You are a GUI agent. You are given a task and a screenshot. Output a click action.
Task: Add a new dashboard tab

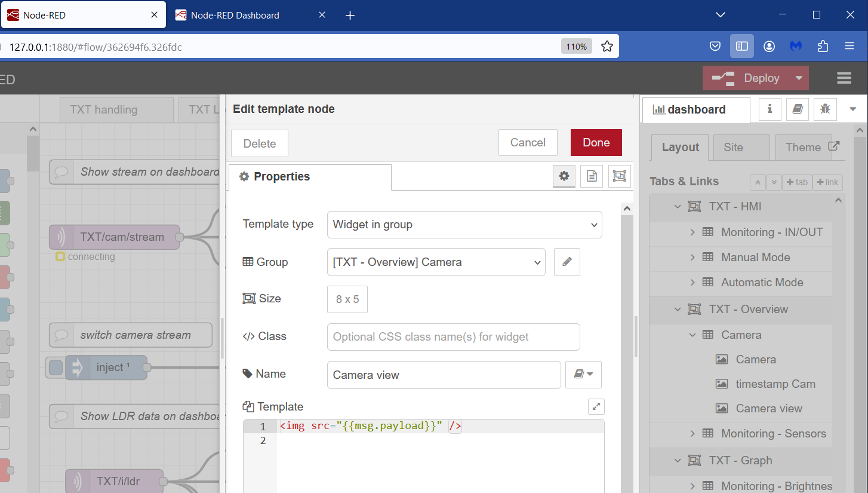coord(796,182)
